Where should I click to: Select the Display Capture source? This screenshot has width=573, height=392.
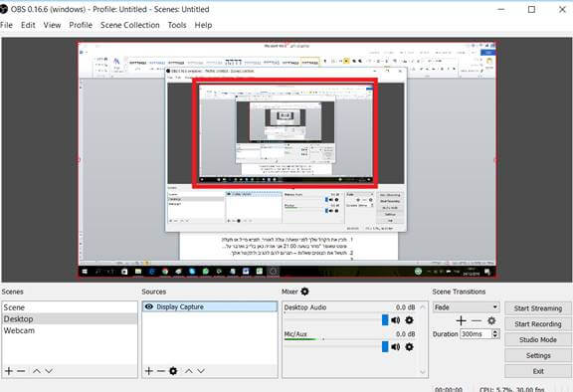tap(210, 306)
